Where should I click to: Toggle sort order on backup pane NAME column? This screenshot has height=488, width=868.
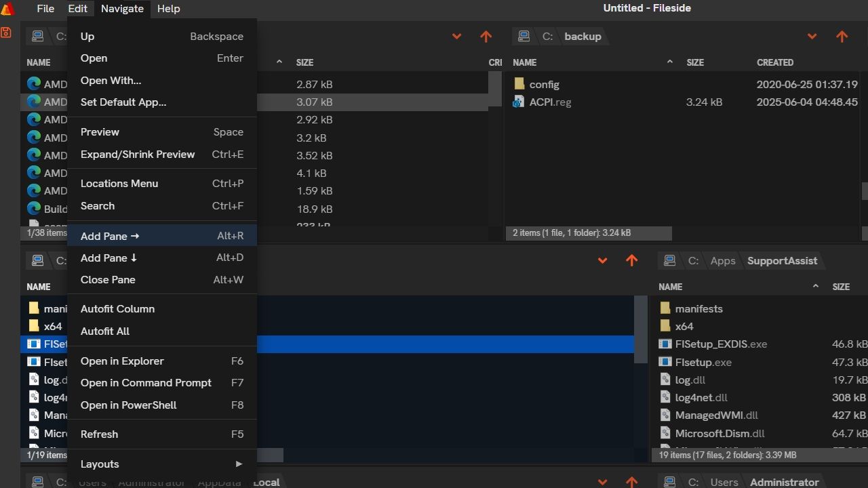point(524,62)
